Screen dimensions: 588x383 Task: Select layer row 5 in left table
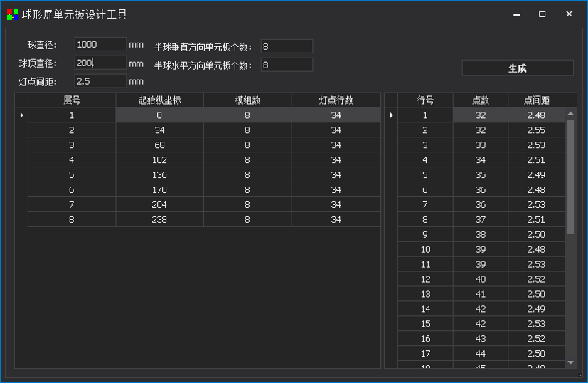point(72,175)
